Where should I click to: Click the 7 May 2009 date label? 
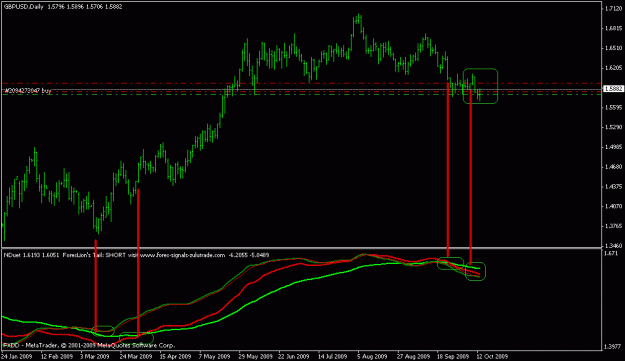tap(215, 356)
